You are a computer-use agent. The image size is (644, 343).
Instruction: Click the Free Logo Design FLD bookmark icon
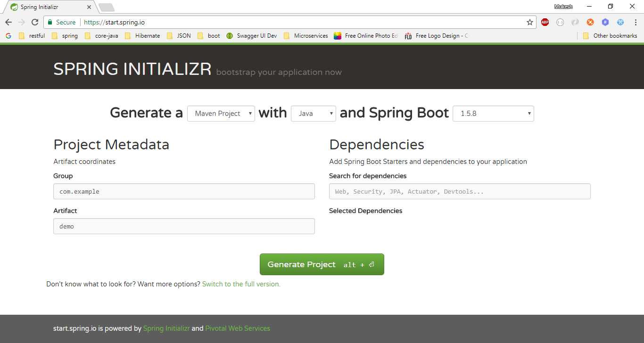407,35
